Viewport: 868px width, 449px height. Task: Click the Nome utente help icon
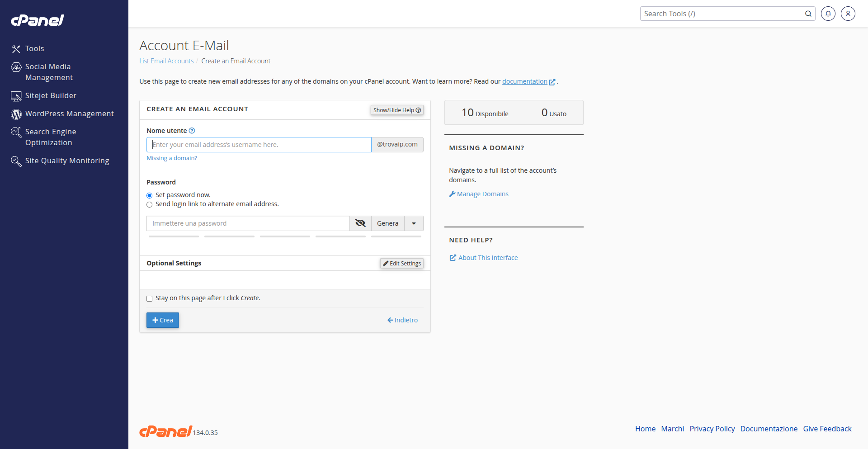192,131
